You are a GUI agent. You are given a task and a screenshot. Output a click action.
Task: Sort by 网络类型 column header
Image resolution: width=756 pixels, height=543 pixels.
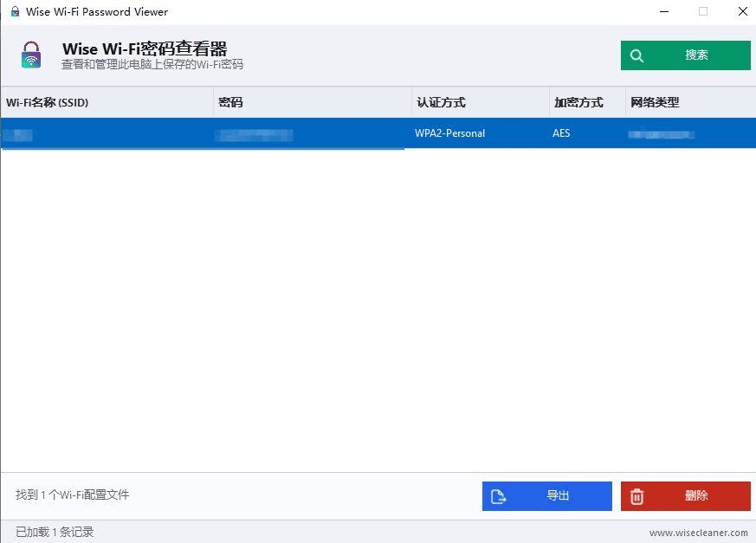pos(690,102)
